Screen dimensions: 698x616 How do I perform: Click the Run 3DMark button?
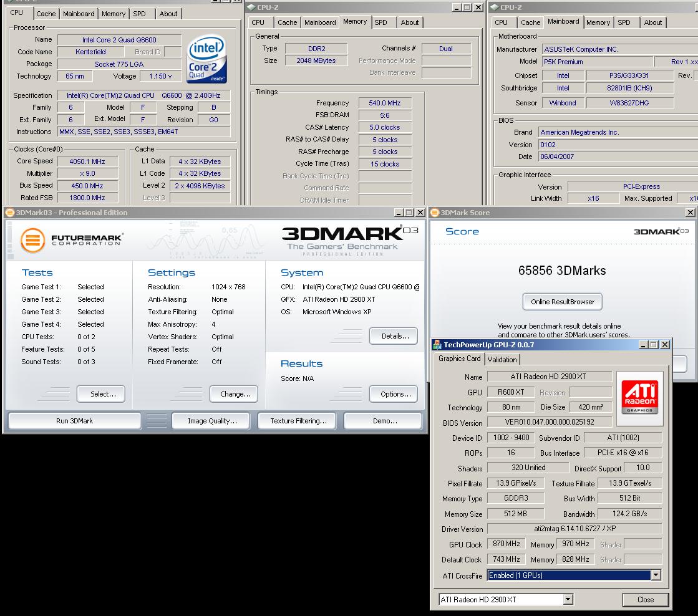tap(75, 421)
